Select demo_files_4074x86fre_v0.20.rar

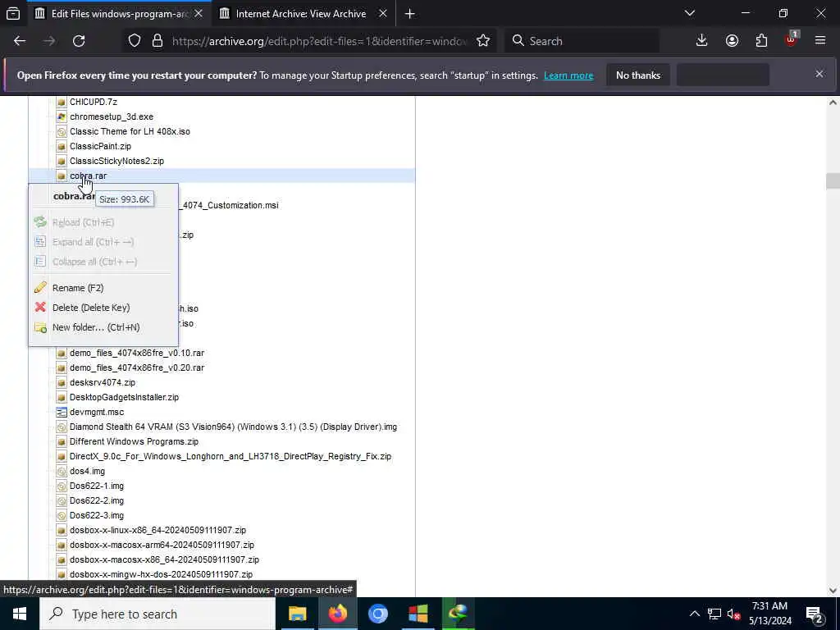(137, 367)
